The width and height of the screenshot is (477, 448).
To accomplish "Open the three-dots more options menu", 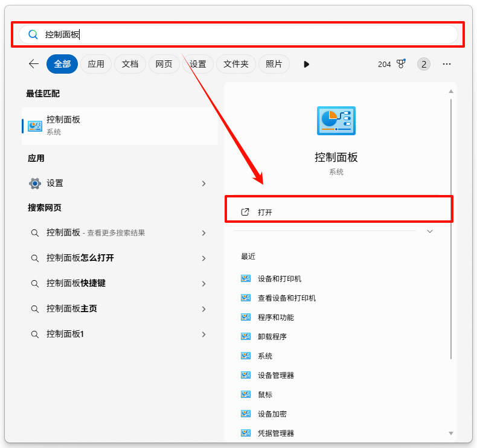I will click(447, 64).
